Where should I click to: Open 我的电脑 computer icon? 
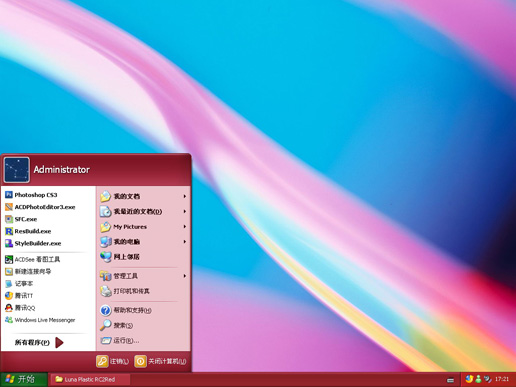coord(106,242)
